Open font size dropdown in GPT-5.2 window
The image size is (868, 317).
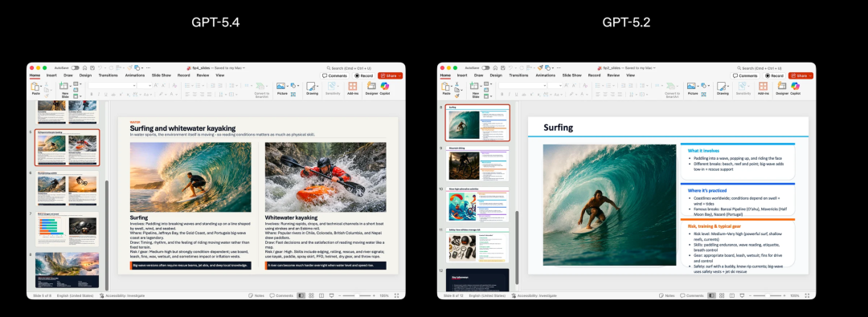(x=560, y=86)
